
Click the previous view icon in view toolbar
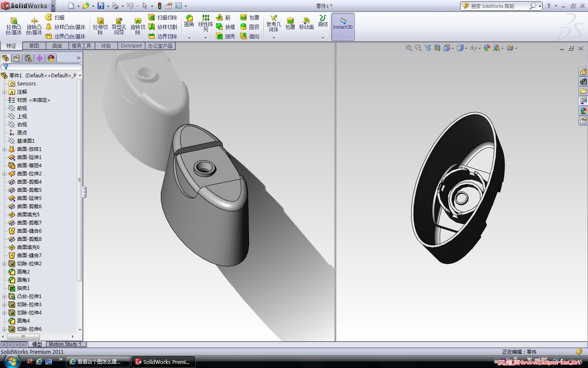click(x=428, y=48)
